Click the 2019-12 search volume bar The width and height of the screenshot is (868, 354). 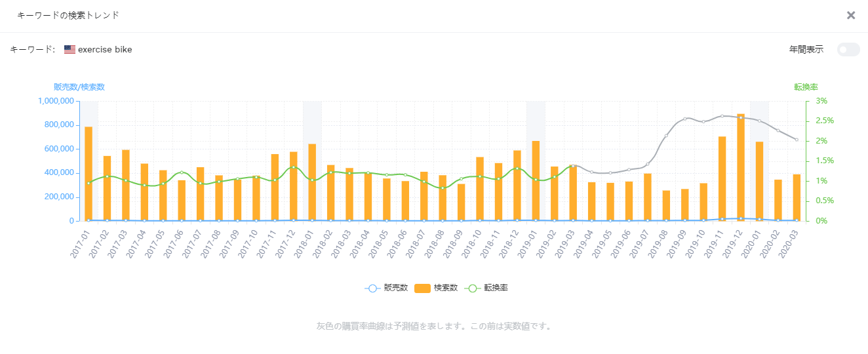741,167
